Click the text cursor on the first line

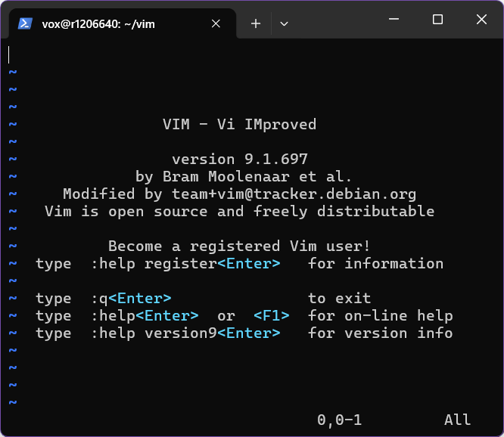(9, 54)
